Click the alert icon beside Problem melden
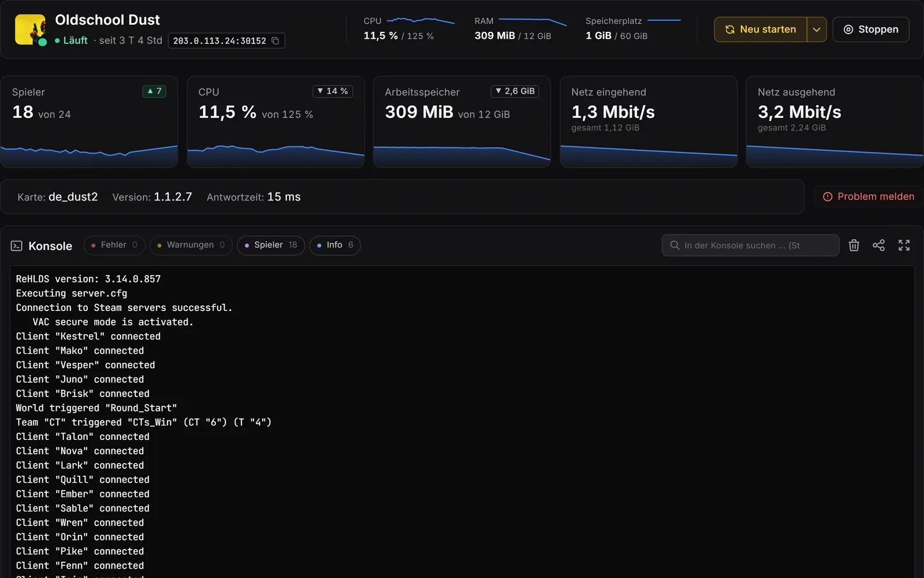The height and width of the screenshot is (578, 924). tap(828, 197)
